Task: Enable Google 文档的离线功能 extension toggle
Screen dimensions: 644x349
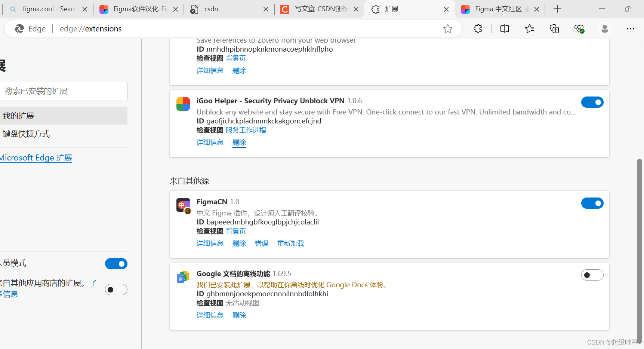Action: (592, 275)
